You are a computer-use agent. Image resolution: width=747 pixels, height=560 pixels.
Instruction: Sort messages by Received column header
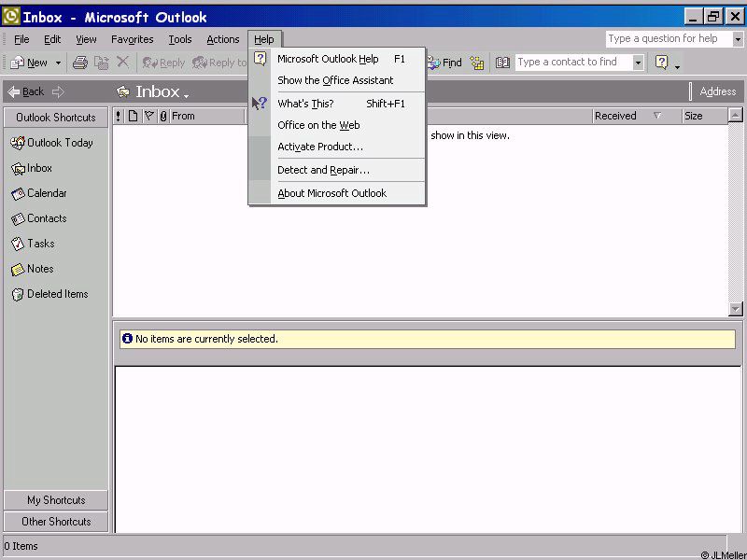tap(616, 116)
